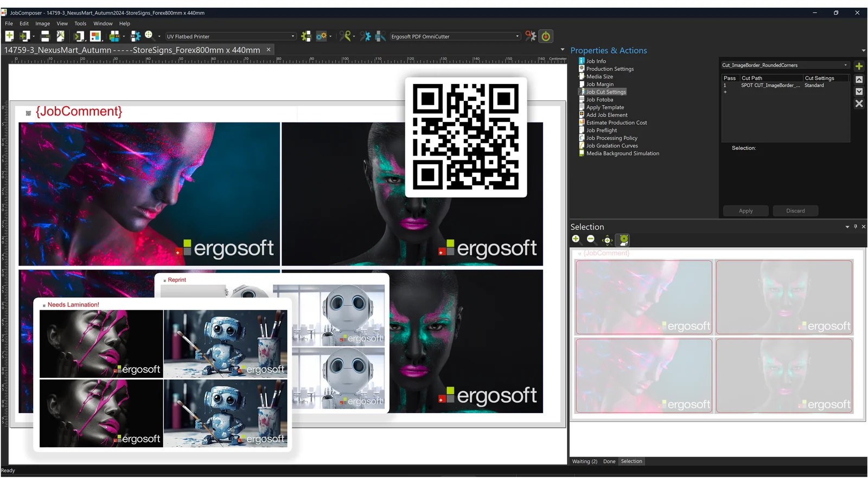This screenshot has width=868, height=488.
Task: Select Job Margin in the properties list
Action: pyautogui.click(x=600, y=84)
